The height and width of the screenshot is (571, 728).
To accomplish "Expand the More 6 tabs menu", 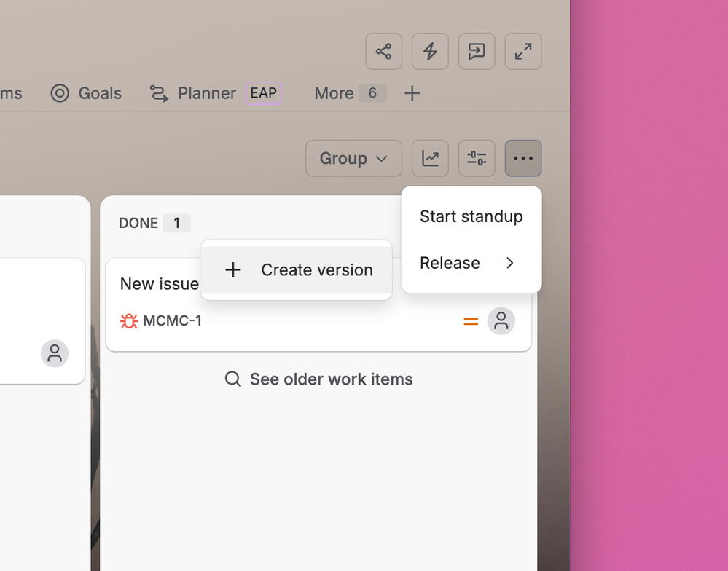I will tap(350, 93).
